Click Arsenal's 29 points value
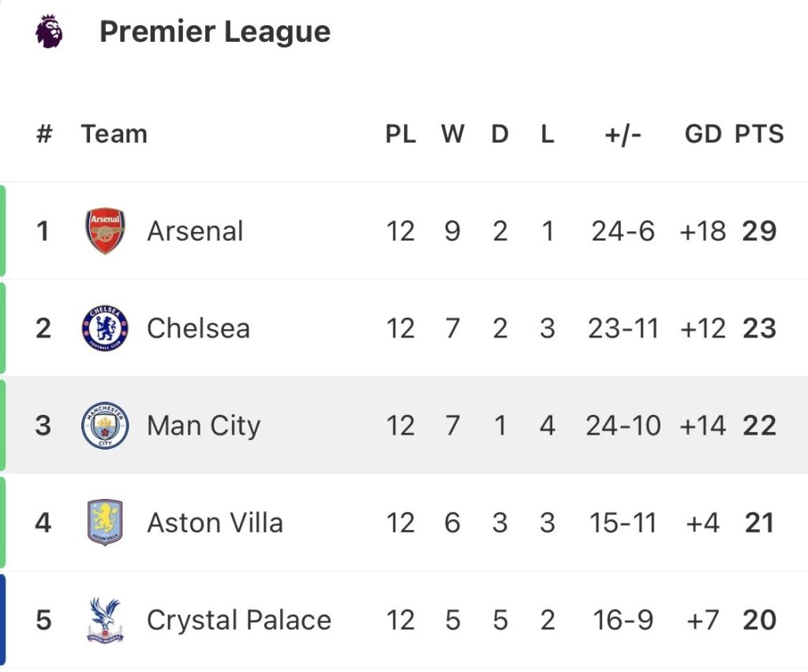Viewport: 808px width, 672px height. click(759, 231)
